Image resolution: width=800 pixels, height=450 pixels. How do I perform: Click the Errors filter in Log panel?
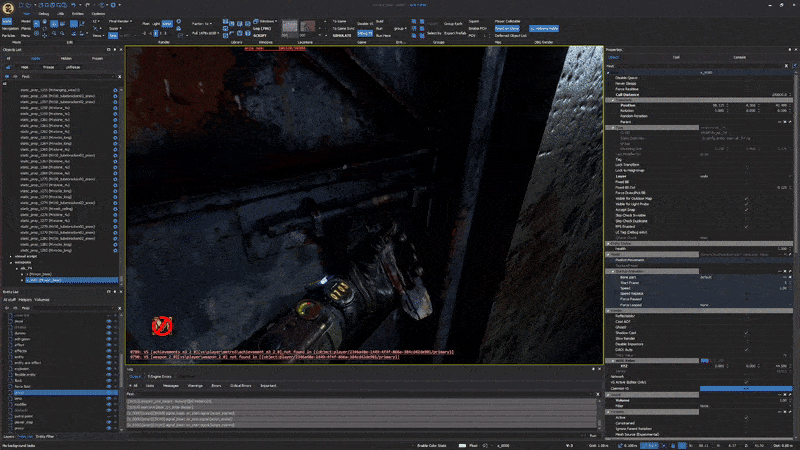pyautogui.click(x=218, y=384)
